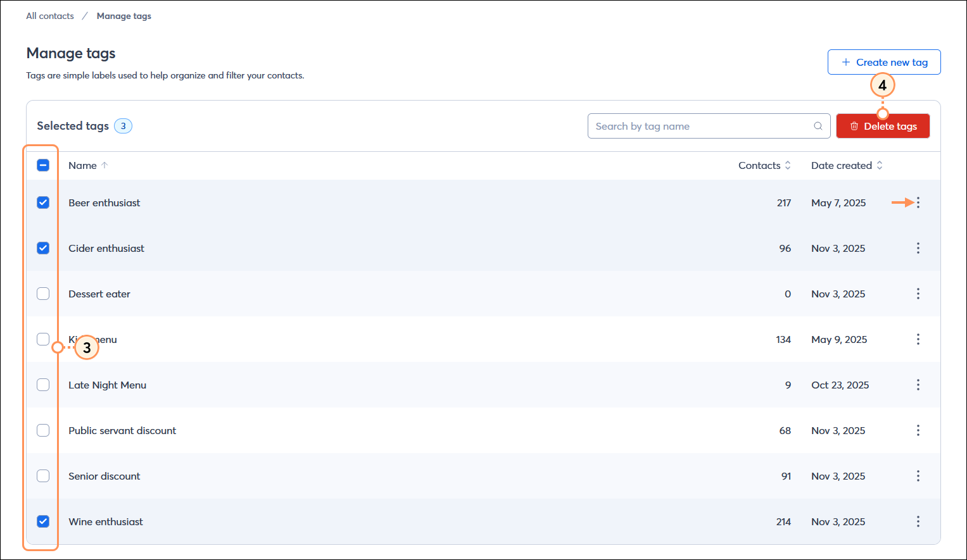Viewport: 967px width, 560px height.
Task: Open actions for the Kids menu tag
Action: coord(918,339)
